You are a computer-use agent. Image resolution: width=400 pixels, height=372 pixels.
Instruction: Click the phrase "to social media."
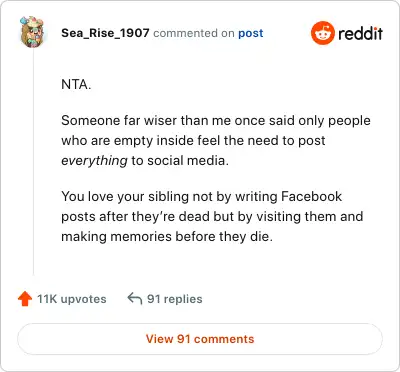(180, 161)
